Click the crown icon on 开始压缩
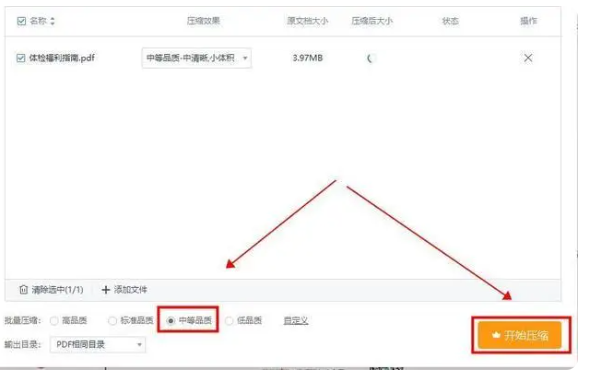This screenshot has height=373, width=598. 496,335
